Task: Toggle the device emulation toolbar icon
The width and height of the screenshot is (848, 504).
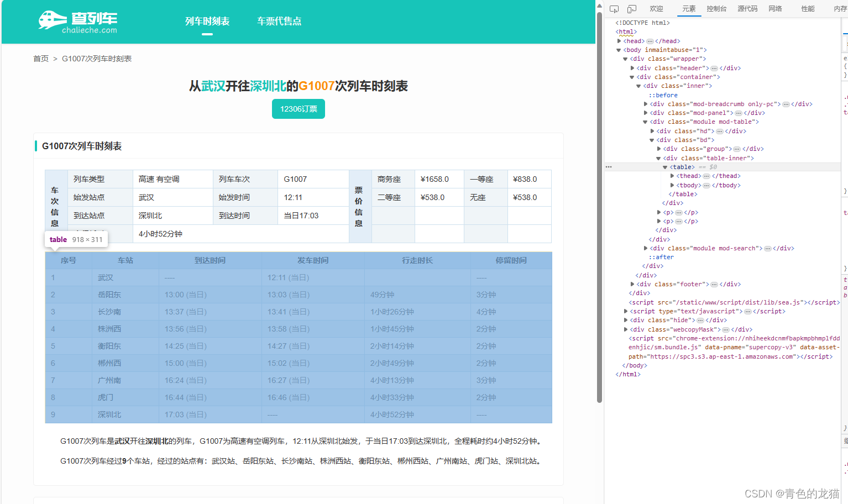Action: tap(632, 9)
